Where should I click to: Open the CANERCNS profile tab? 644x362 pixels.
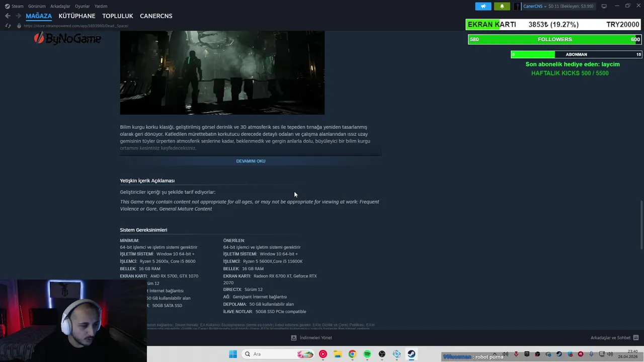coord(156,16)
